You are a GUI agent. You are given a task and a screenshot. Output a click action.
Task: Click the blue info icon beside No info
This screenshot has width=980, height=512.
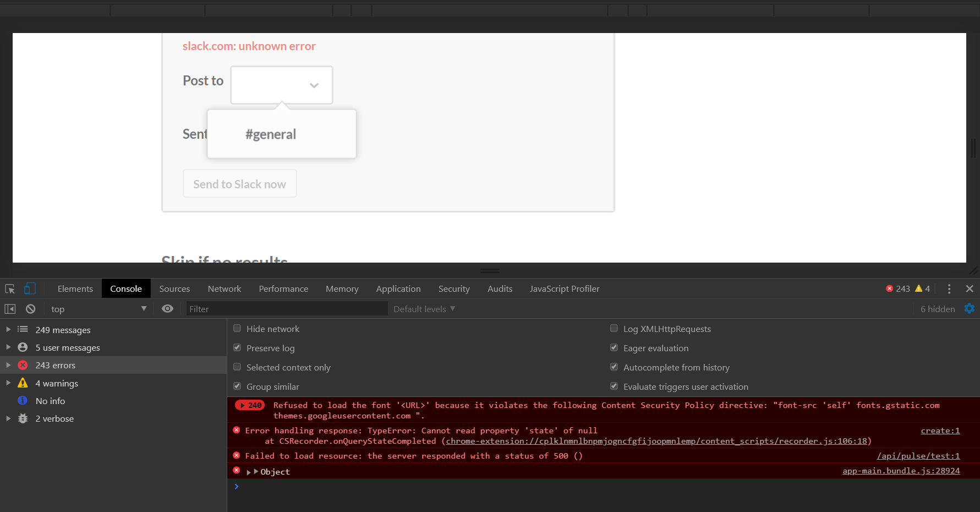[x=23, y=400]
